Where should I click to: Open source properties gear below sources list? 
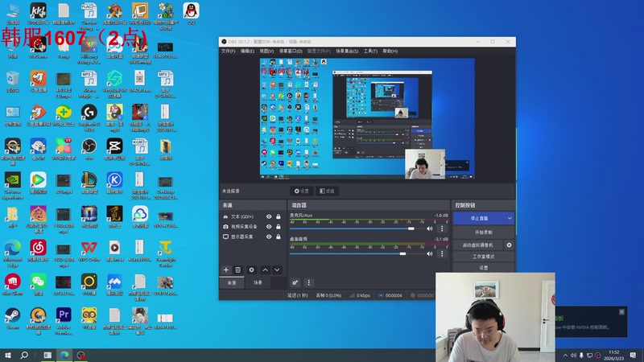[251, 269]
